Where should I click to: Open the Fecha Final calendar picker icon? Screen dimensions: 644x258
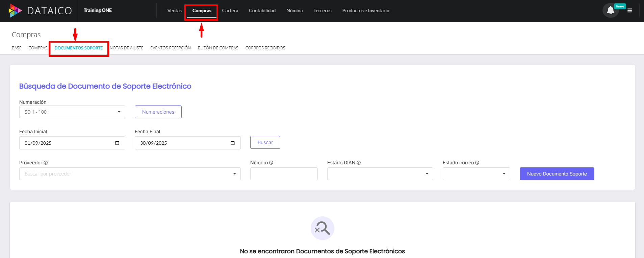(233, 143)
